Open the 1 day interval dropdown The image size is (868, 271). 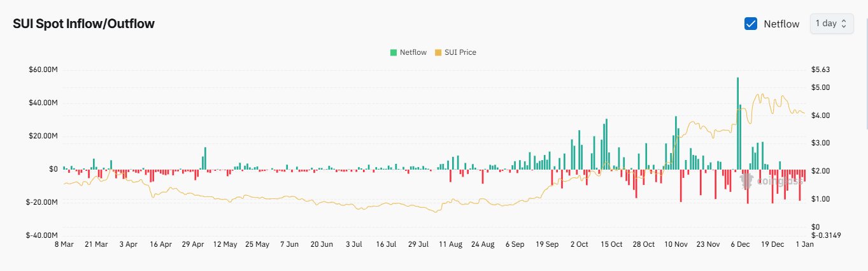pyautogui.click(x=831, y=24)
